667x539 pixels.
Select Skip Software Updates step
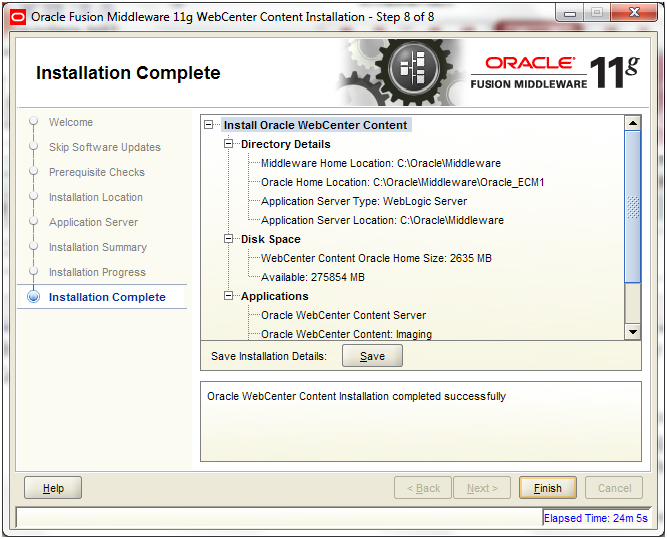105,147
